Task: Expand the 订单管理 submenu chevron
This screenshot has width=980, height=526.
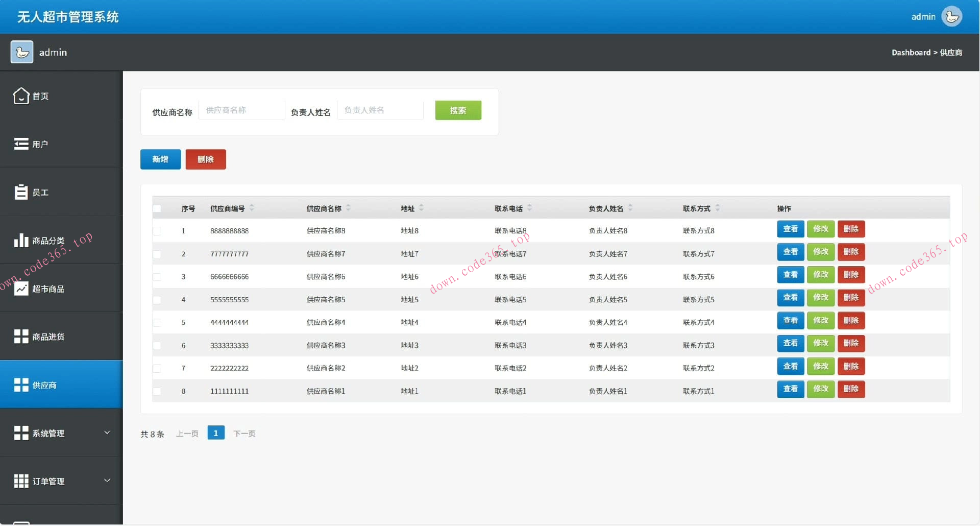Action: point(107,481)
